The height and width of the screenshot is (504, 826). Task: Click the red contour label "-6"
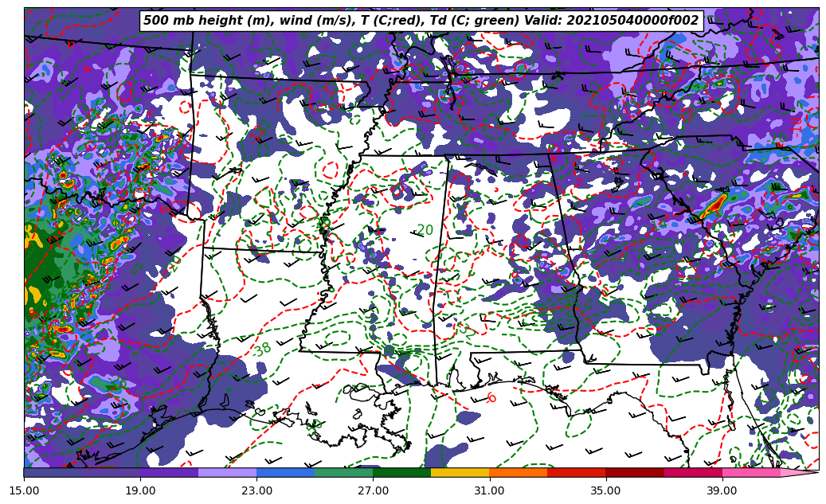(x=491, y=398)
